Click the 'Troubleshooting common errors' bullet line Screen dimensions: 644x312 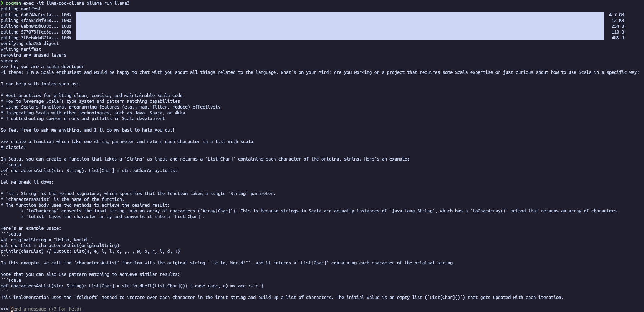85,119
